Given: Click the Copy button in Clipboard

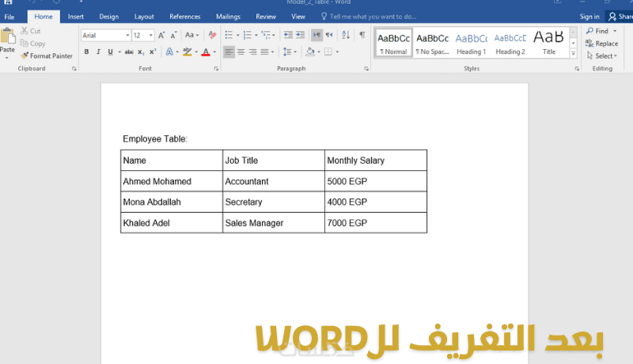Looking at the screenshot, I should click(x=32, y=44).
